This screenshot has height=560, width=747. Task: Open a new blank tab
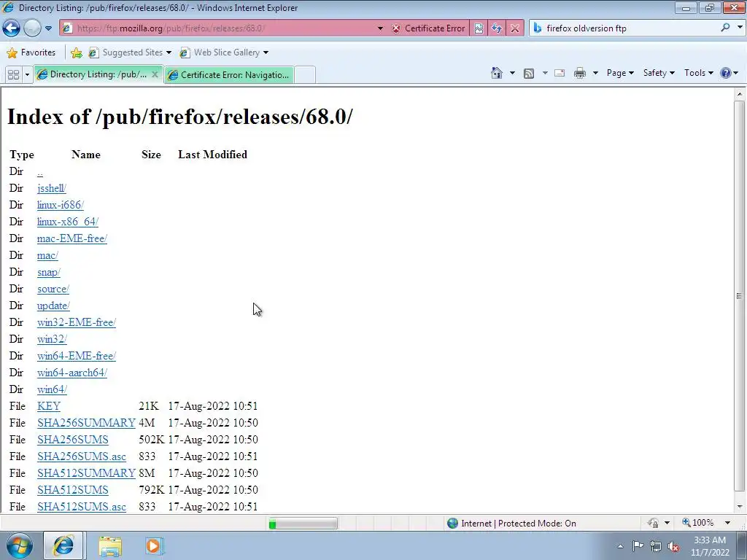pyautogui.click(x=305, y=75)
